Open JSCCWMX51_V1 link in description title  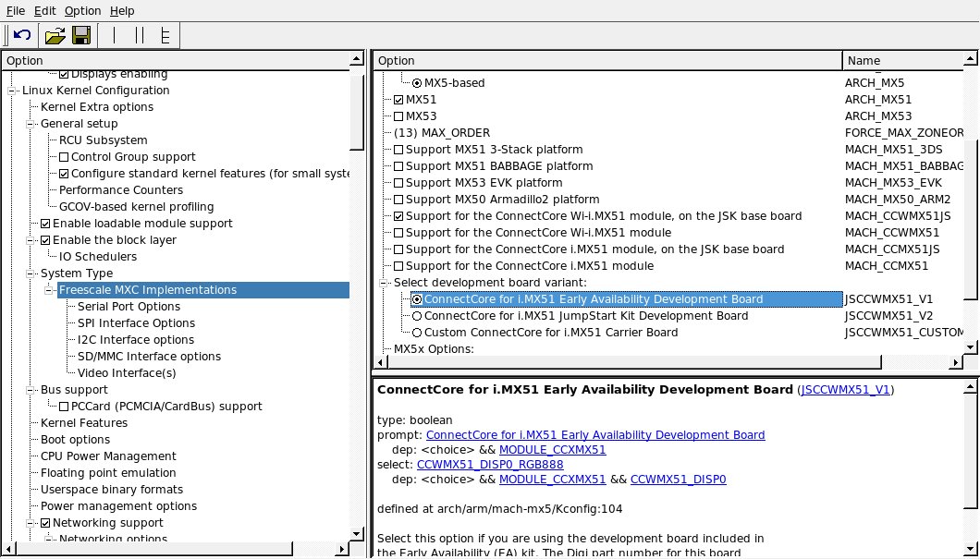(845, 390)
